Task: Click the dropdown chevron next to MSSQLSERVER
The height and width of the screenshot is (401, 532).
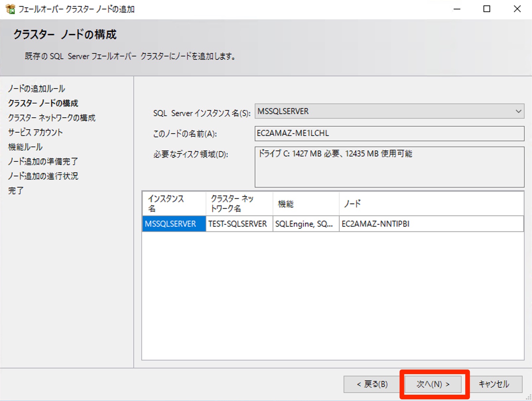Action: point(518,111)
